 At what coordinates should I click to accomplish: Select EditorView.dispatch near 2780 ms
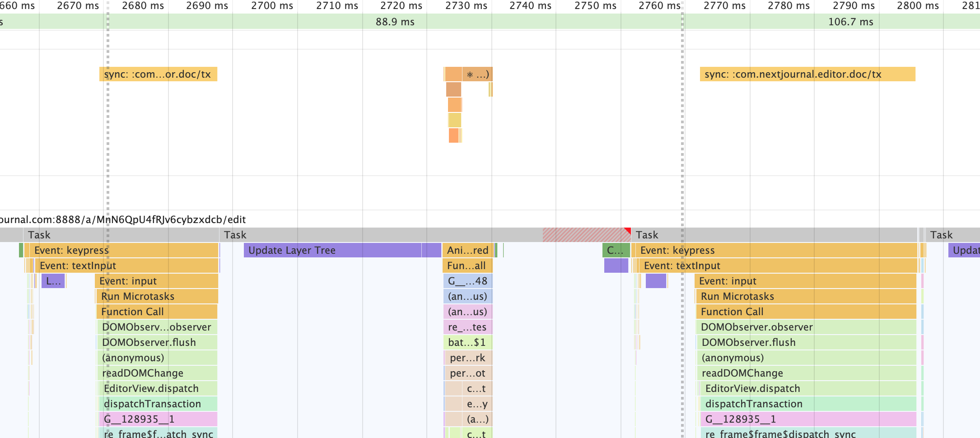click(809, 388)
